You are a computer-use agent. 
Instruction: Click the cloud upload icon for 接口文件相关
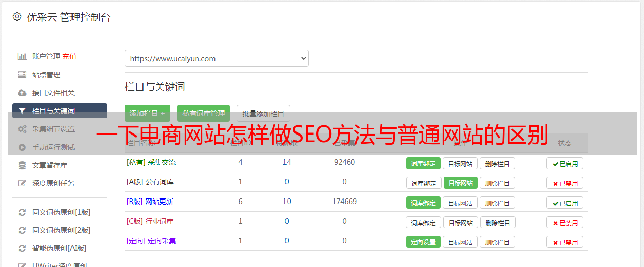coord(22,93)
